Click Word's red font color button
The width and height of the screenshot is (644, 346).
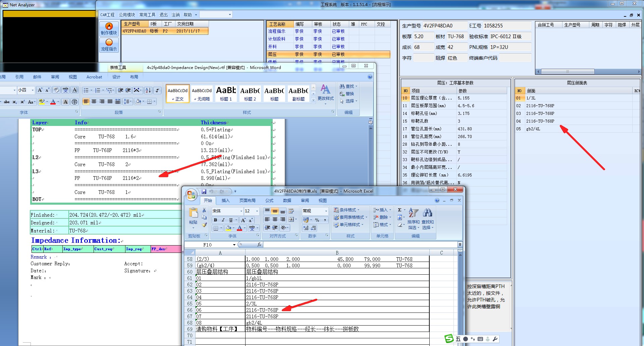point(53,102)
